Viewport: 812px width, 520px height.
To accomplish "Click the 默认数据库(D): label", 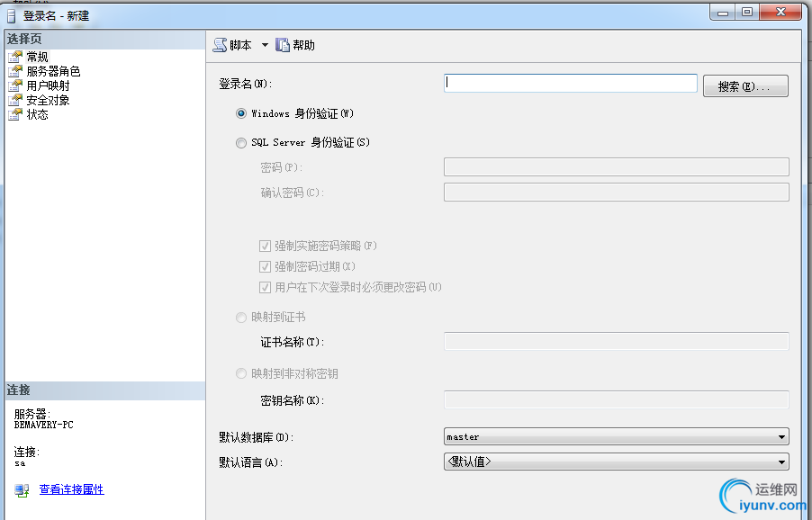I will (x=257, y=437).
